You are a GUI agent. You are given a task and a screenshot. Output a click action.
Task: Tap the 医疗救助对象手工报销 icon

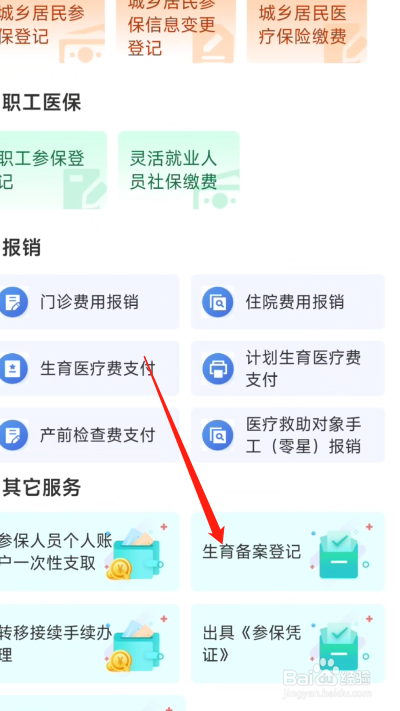point(218,435)
